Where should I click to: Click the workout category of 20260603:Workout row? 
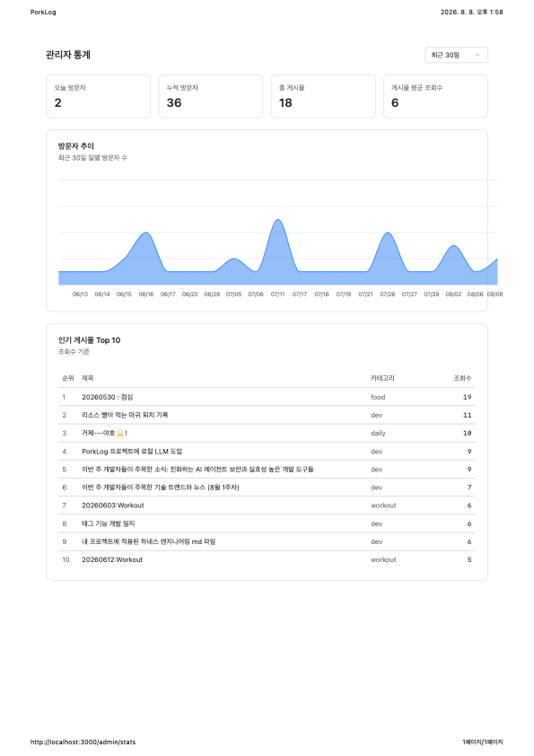click(x=383, y=505)
